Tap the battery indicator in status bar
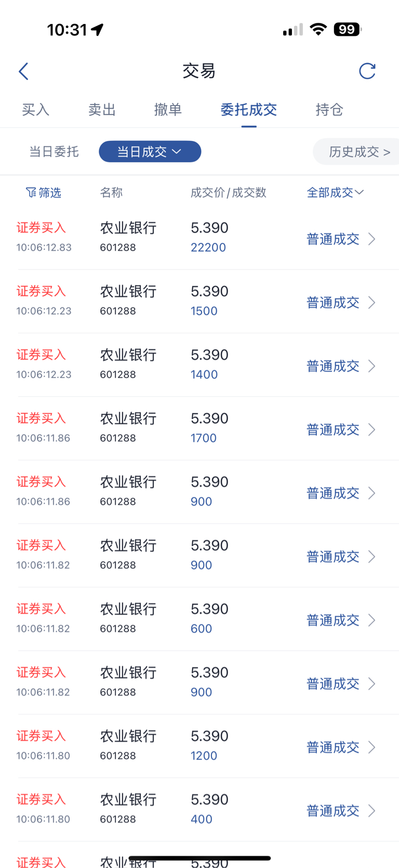Screen dimensions: 399x868 pyautogui.click(x=347, y=29)
